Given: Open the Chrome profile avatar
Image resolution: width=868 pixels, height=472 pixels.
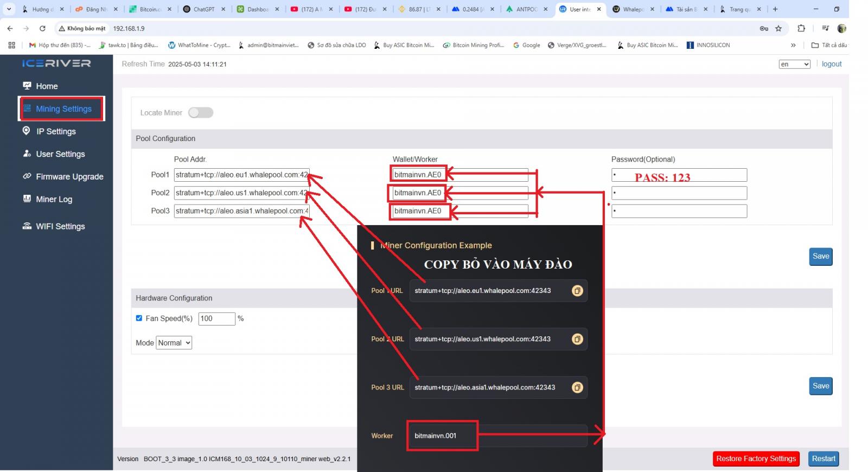Looking at the screenshot, I should [x=842, y=28].
